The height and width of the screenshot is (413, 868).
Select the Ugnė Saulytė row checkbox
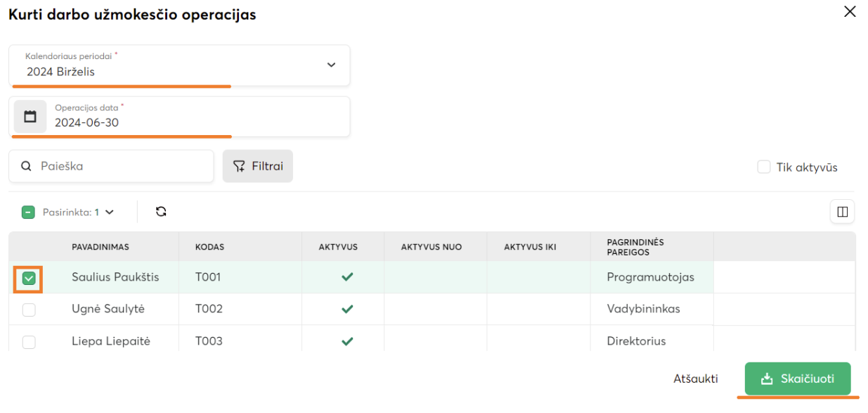click(x=29, y=310)
